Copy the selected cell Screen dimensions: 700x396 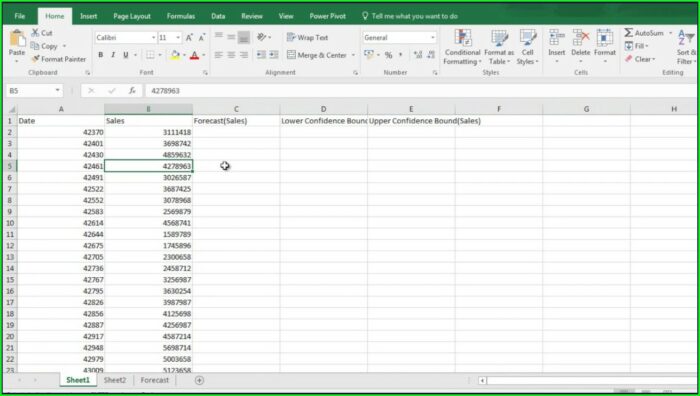pos(44,46)
